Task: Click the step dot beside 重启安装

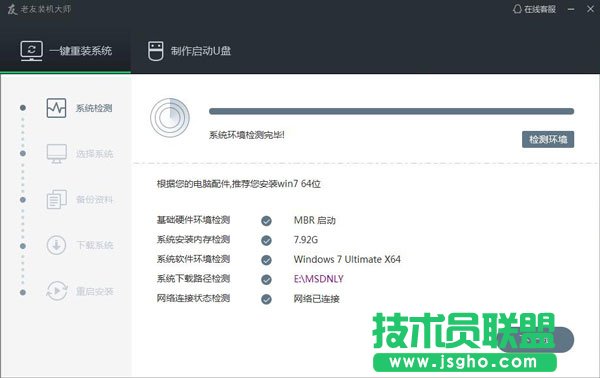Action: (x=23, y=292)
